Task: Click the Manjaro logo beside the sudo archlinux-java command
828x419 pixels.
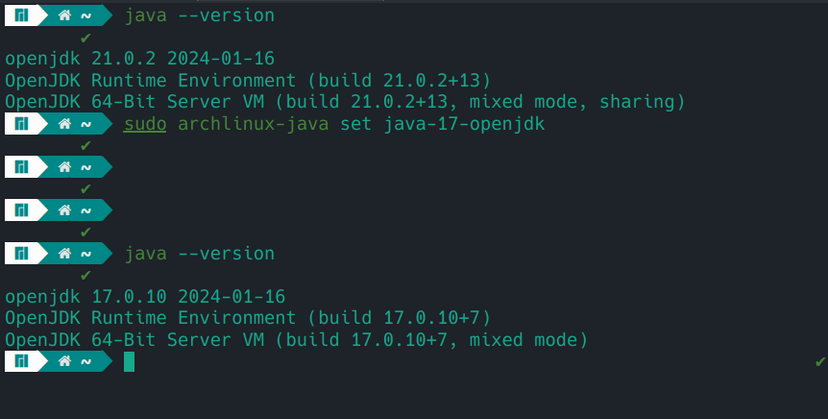Action: (22, 124)
